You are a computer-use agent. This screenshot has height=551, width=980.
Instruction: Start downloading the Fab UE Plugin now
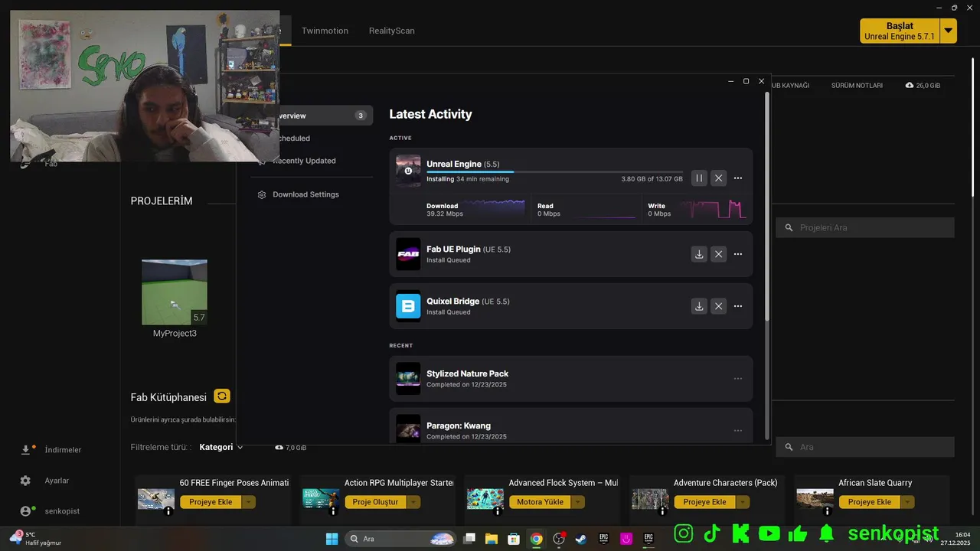(699, 254)
